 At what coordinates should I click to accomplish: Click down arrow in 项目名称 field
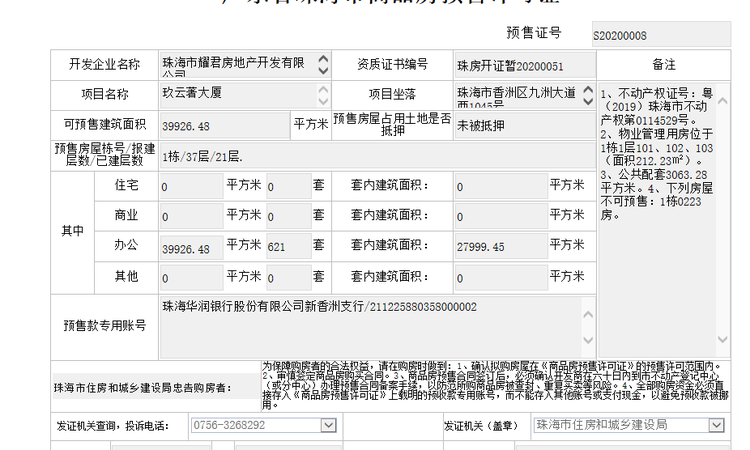[x=323, y=101]
